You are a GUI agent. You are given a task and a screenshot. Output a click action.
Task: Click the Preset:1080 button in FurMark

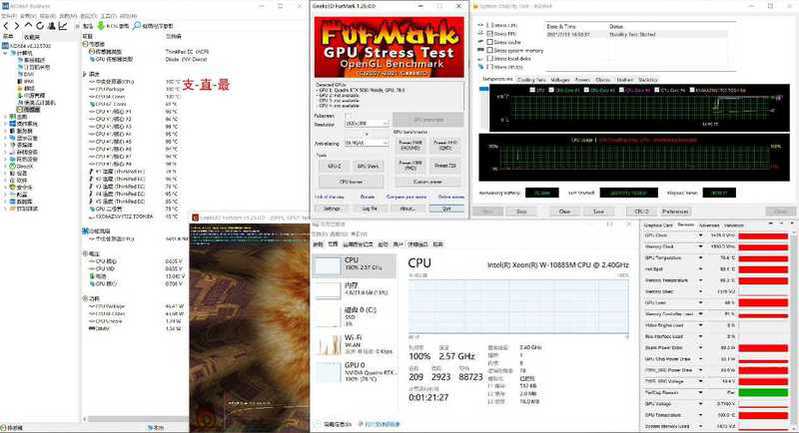coord(410,165)
